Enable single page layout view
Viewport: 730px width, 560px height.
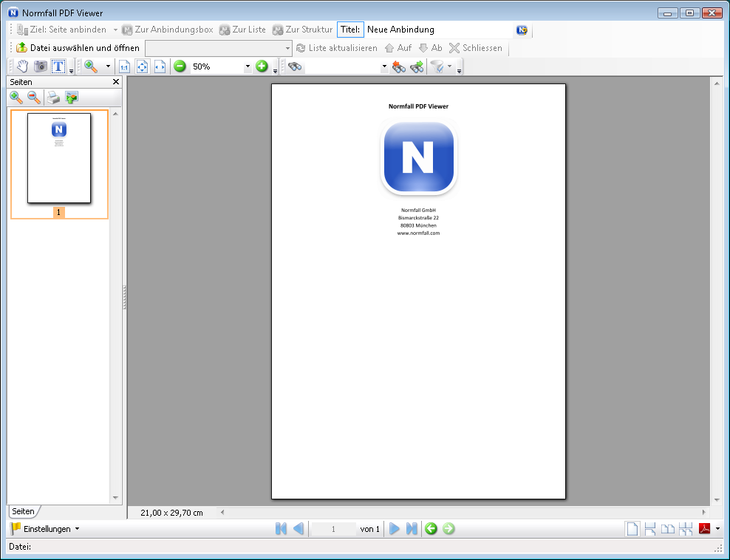(x=632, y=529)
